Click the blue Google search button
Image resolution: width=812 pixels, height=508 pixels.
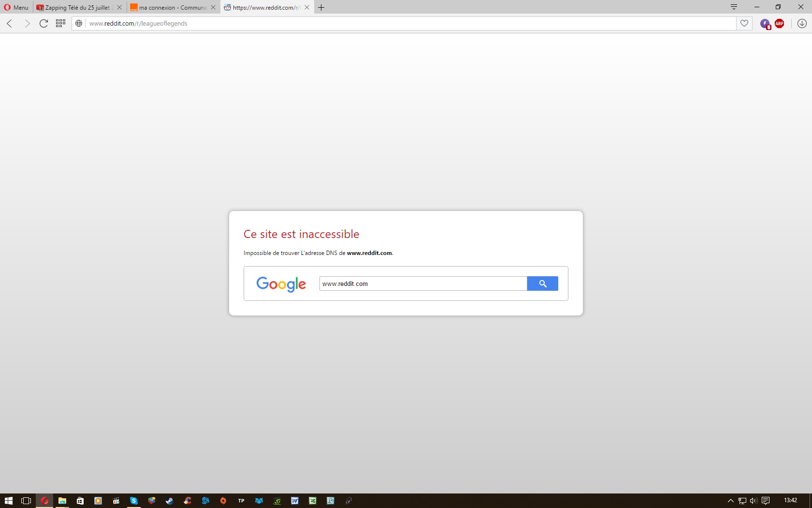pyautogui.click(x=542, y=284)
